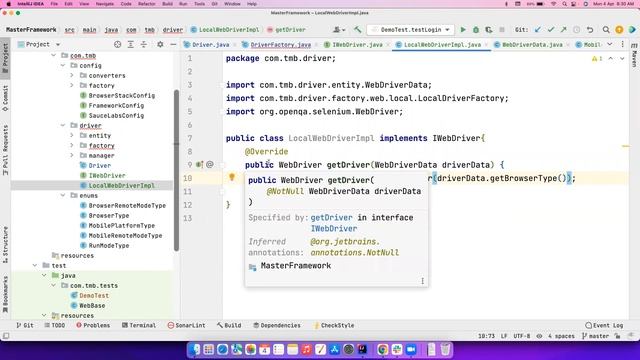Collapse the config folder
Viewport: 640px width, 360px height.
click(x=63, y=65)
